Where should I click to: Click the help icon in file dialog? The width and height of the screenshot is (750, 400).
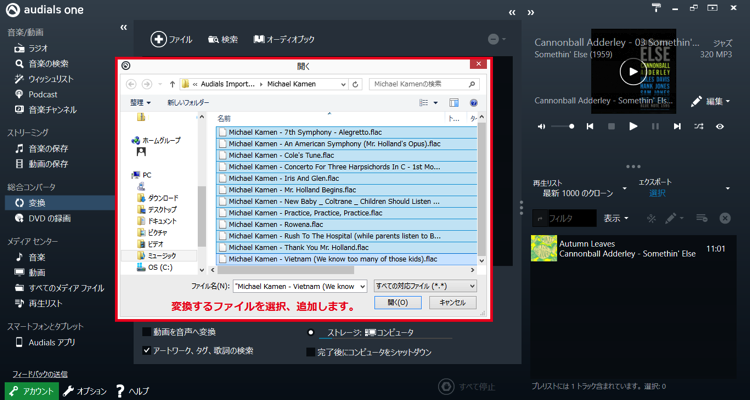tap(473, 102)
